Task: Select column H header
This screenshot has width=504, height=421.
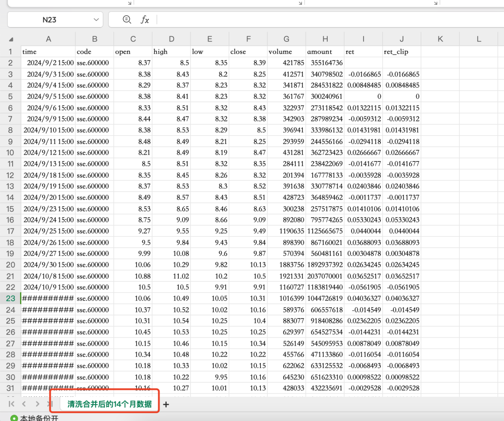Action: click(325, 39)
